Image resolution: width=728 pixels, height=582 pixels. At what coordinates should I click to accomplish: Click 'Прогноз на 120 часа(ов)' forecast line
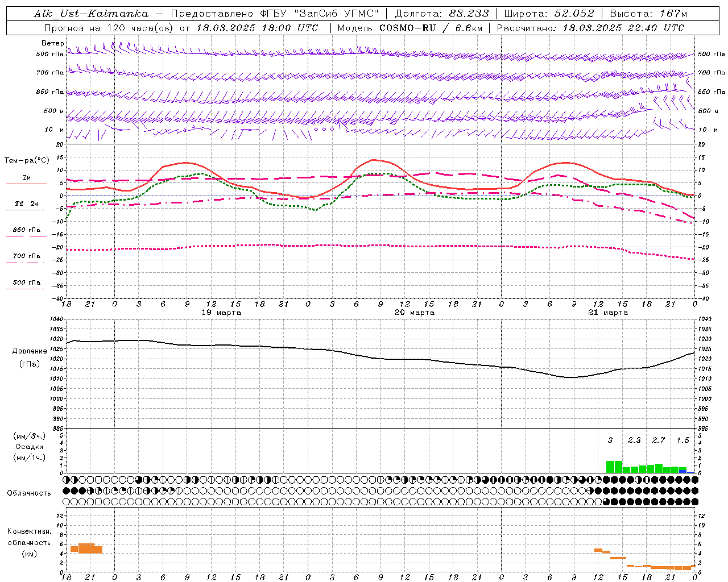point(108,28)
